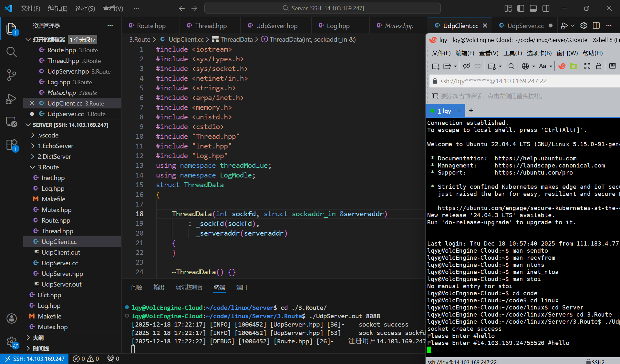Toggle bottom panel layout icon
Image resolution: width=620 pixels, height=364 pixels.
[x=533, y=8]
